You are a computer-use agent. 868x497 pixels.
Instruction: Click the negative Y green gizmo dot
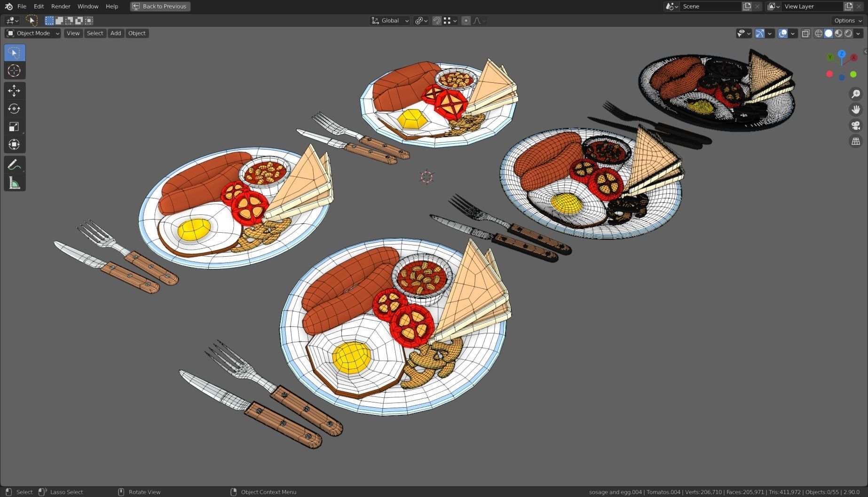click(853, 74)
